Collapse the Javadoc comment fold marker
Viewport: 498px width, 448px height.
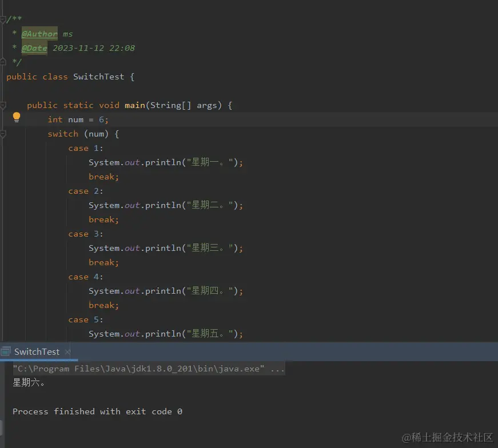tap(3, 19)
